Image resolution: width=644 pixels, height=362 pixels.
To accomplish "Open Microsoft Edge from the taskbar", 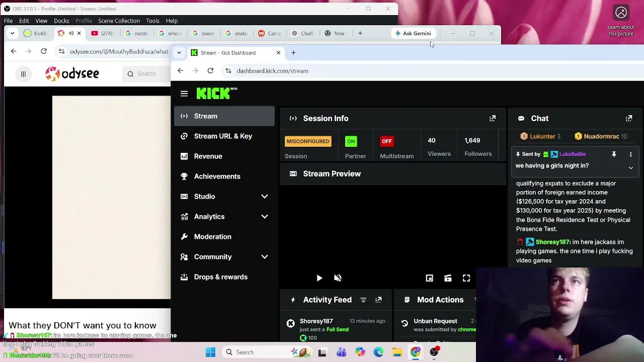I will (378, 352).
